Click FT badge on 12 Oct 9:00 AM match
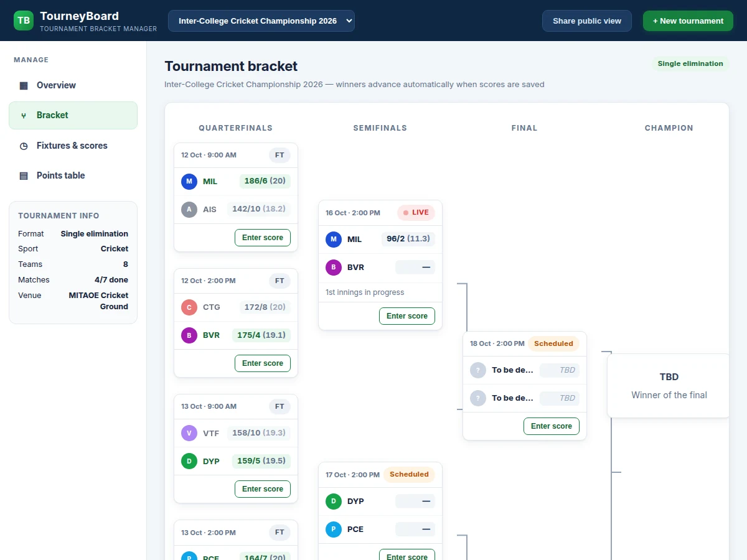Image resolution: width=747 pixels, height=560 pixels. point(280,155)
